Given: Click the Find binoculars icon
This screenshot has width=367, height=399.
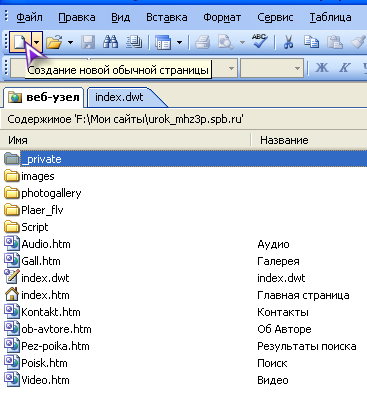Looking at the screenshot, I should 110,42.
